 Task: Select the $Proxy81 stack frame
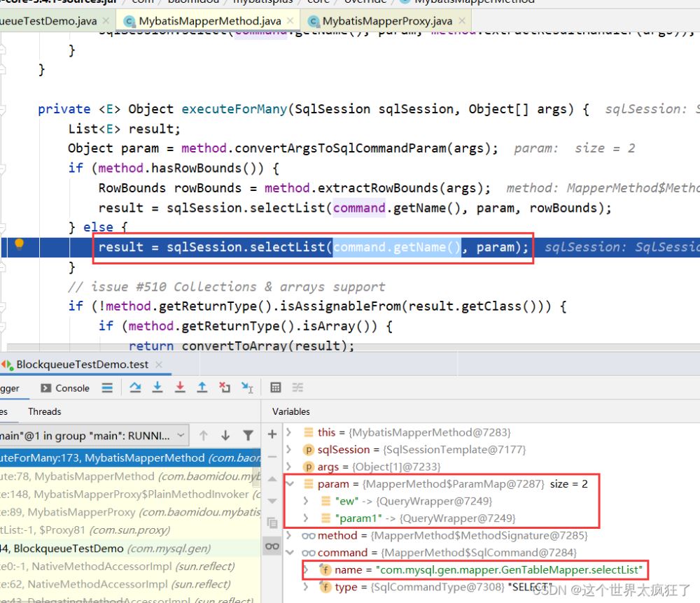pos(130,530)
